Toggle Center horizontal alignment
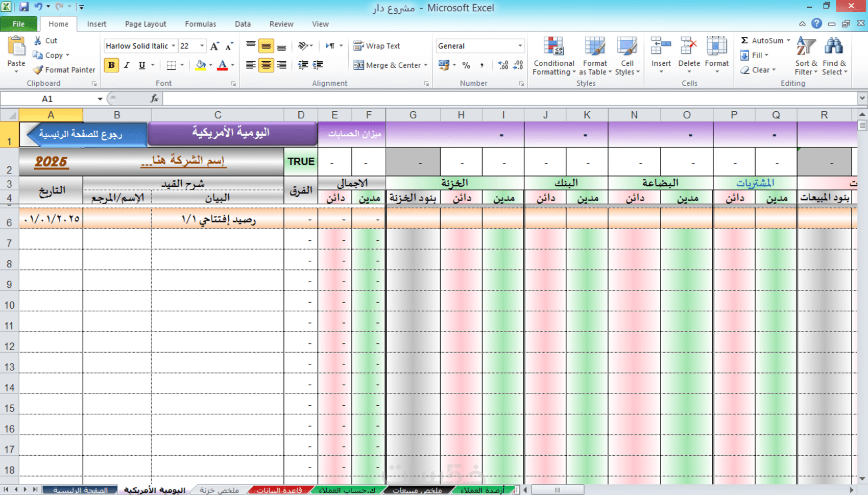The width and height of the screenshot is (868, 495). [x=266, y=65]
